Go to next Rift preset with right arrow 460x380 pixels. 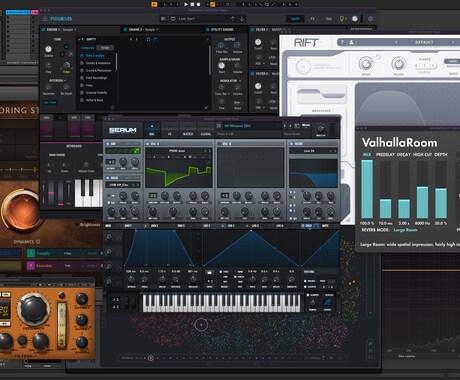coord(453,42)
